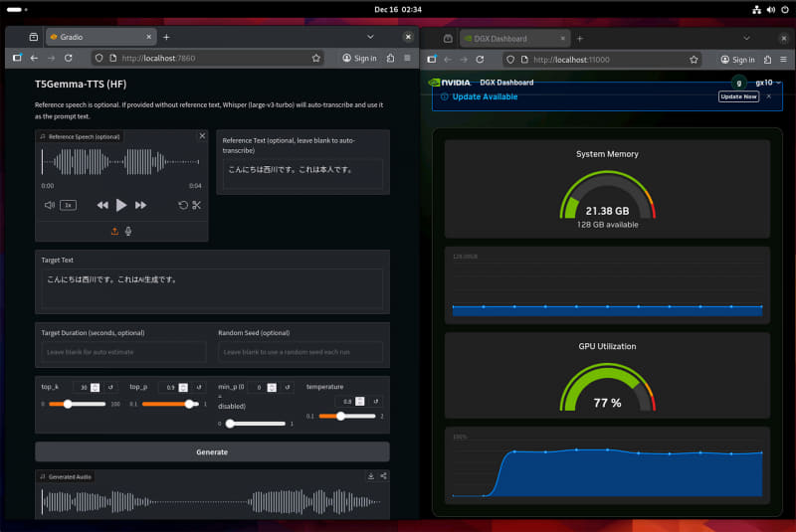Select the microphone recording source
Image resolution: width=796 pixels, height=532 pixels.
128,232
